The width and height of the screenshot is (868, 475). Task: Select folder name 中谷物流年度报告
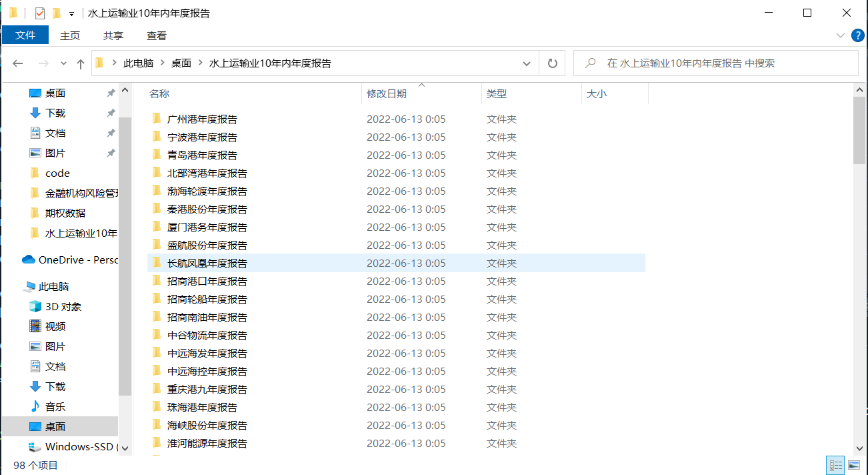pyautogui.click(x=207, y=336)
